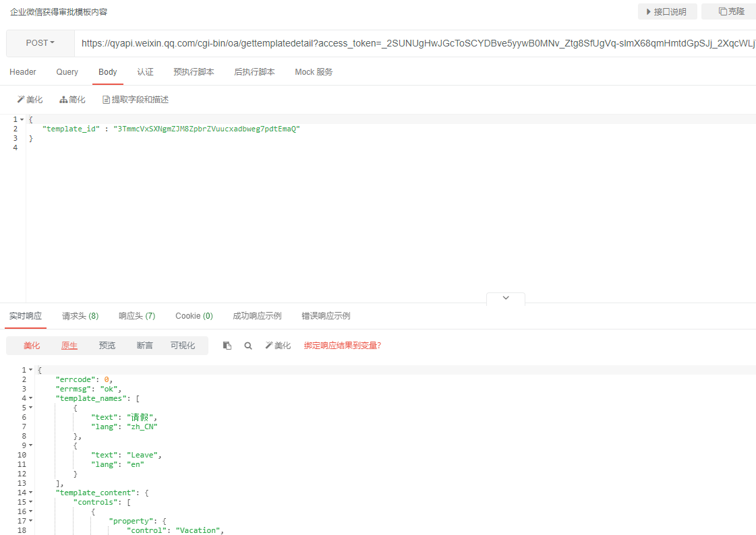The height and width of the screenshot is (535, 756).
Task: Collapse template_content at line 14
Action: coord(30,493)
